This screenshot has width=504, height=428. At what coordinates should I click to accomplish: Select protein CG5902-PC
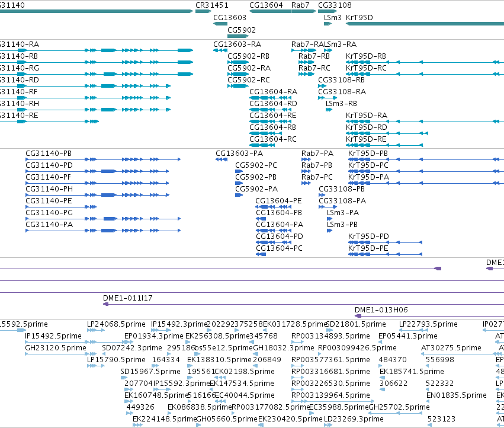[256, 165]
